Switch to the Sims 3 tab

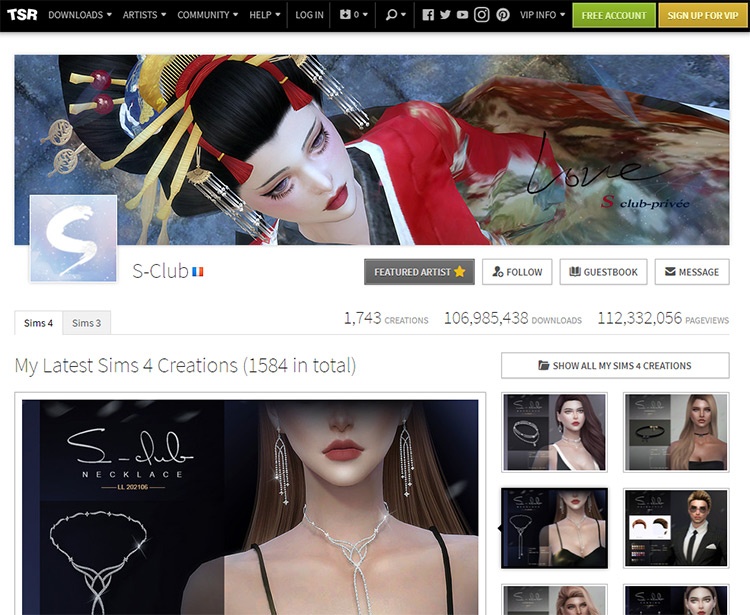point(87,323)
